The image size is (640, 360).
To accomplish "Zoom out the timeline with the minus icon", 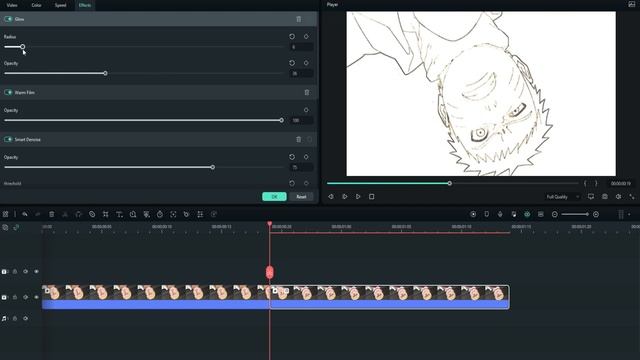I will [555, 214].
